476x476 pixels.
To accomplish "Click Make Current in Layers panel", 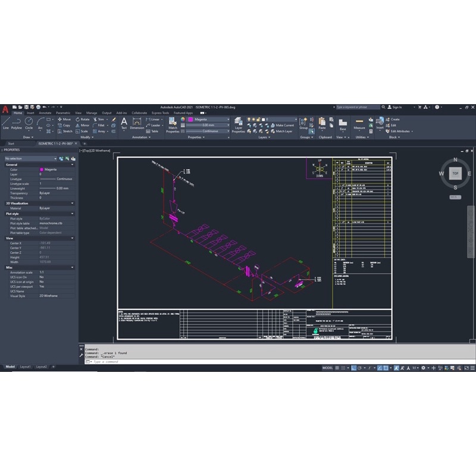I will click(x=284, y=126).
